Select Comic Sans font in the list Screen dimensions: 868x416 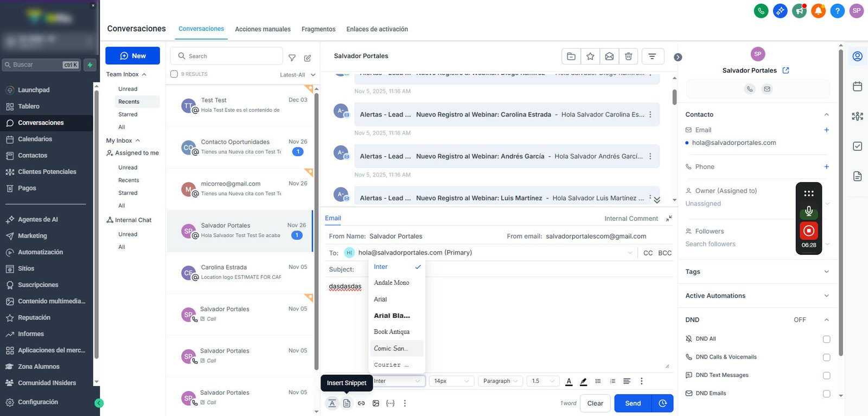coord(397,348)
